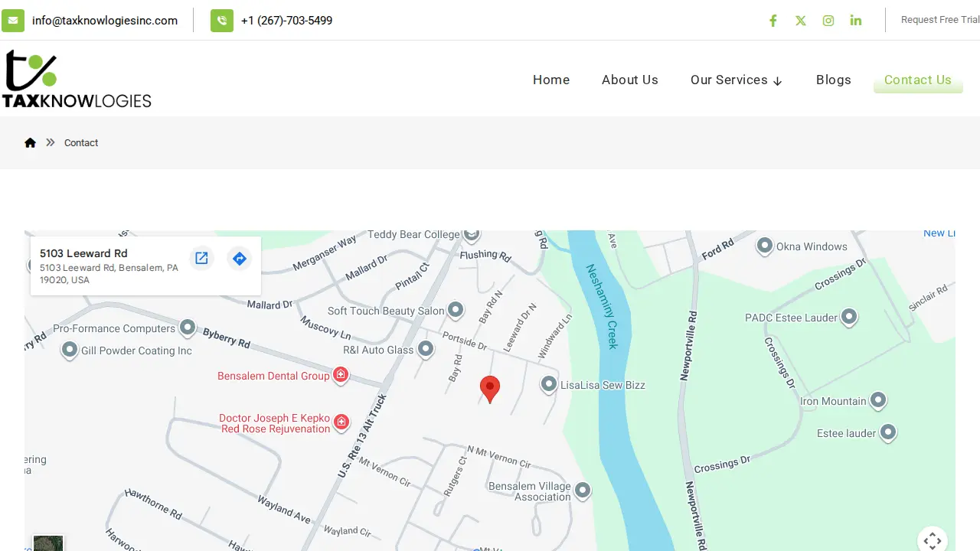Open the Blogs menu item
The width and height of the screenshot is (980, 551).
[834, 80]
